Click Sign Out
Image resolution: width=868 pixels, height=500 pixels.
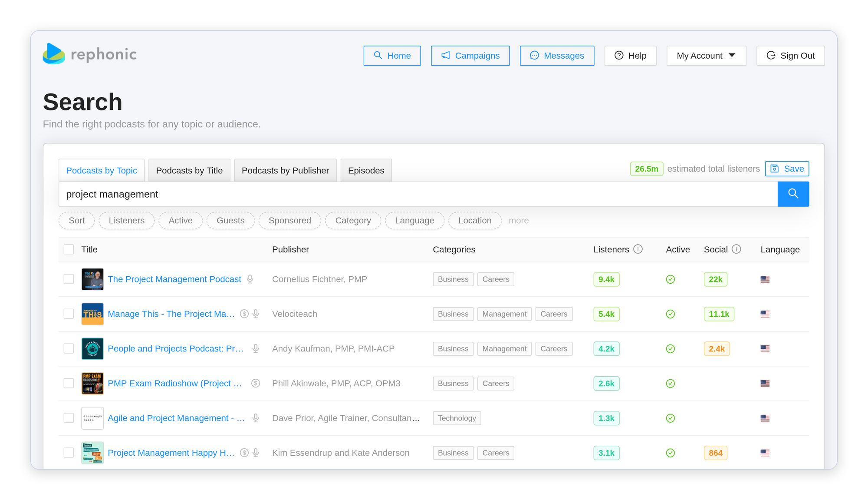[790, 56]
